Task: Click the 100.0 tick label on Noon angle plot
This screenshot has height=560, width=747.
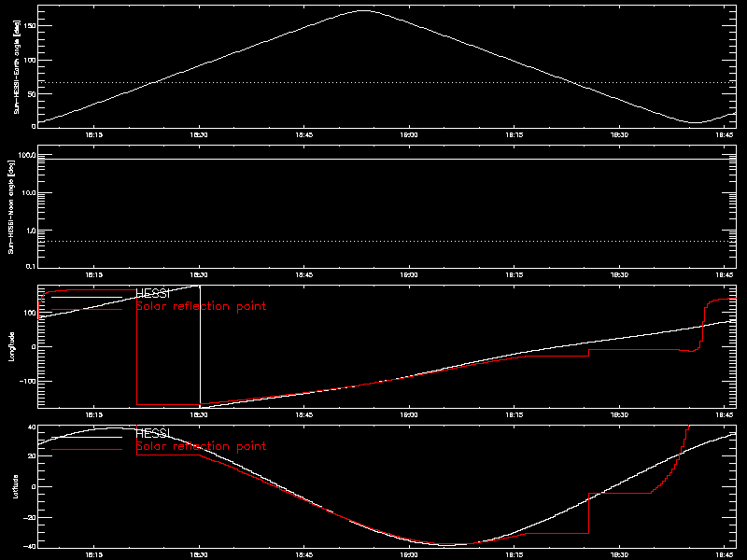Action: 27,155
